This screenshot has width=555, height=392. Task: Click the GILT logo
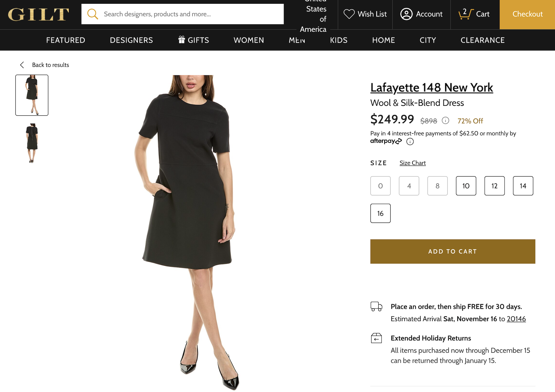(x=38, y=14)
